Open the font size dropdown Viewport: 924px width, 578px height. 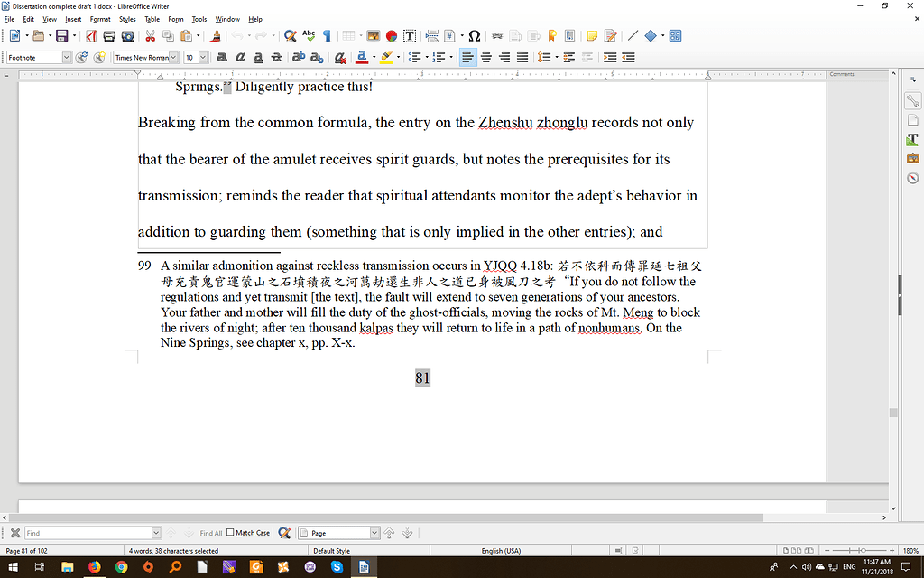pos(205,57)
